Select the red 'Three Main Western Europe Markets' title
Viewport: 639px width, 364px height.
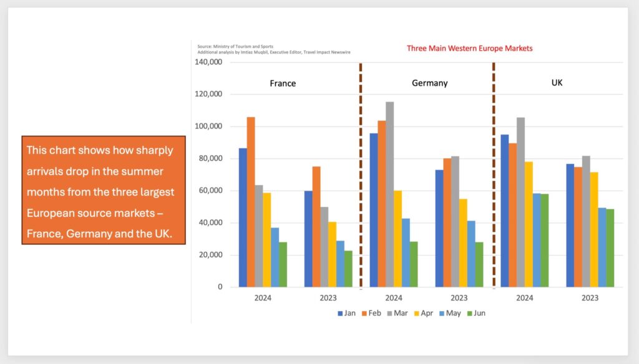click(469, 48)
